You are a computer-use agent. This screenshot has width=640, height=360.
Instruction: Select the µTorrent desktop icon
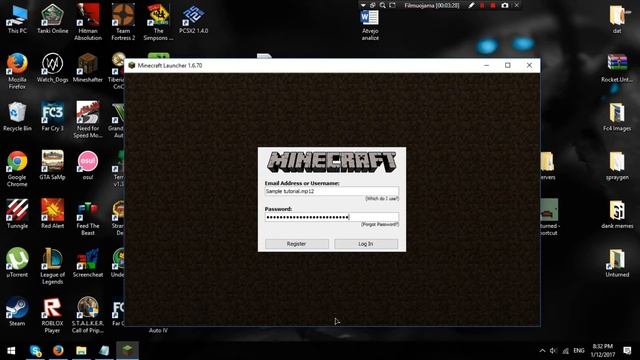pos(17,263)
